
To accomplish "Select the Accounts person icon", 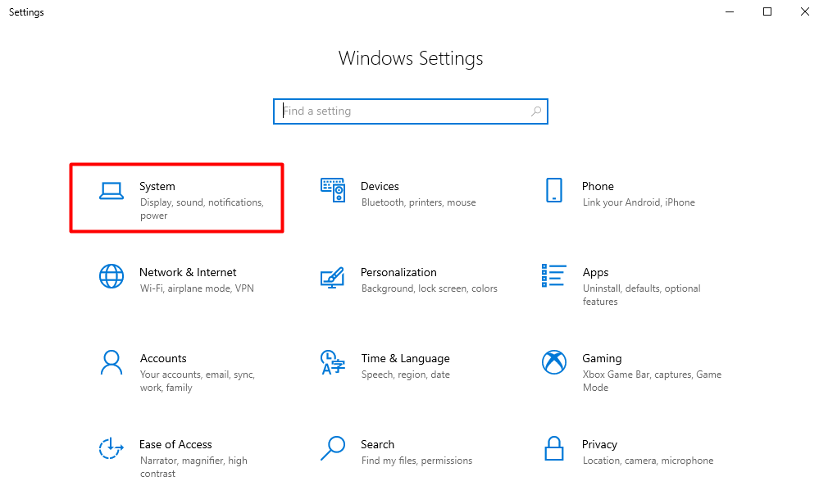I will pos(111,362).
